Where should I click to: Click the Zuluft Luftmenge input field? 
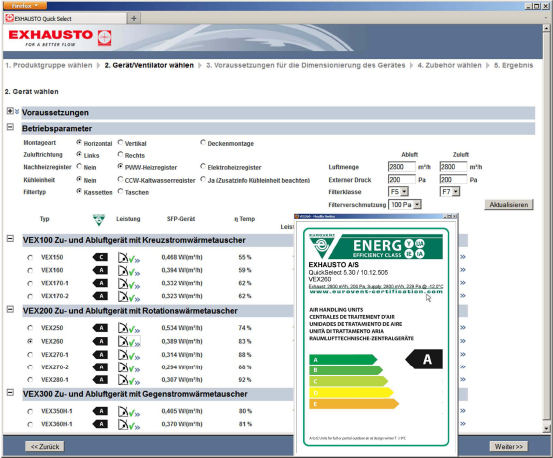point(453,167)
